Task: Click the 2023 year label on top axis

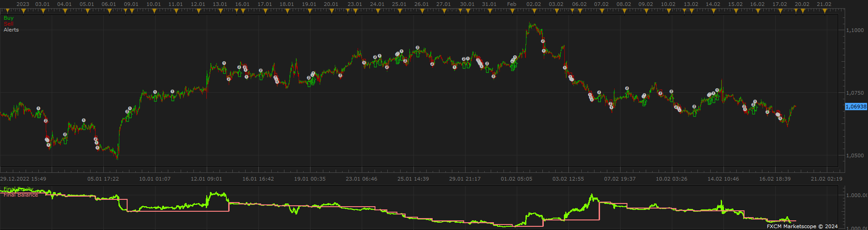Action: (x=22, y=4)
